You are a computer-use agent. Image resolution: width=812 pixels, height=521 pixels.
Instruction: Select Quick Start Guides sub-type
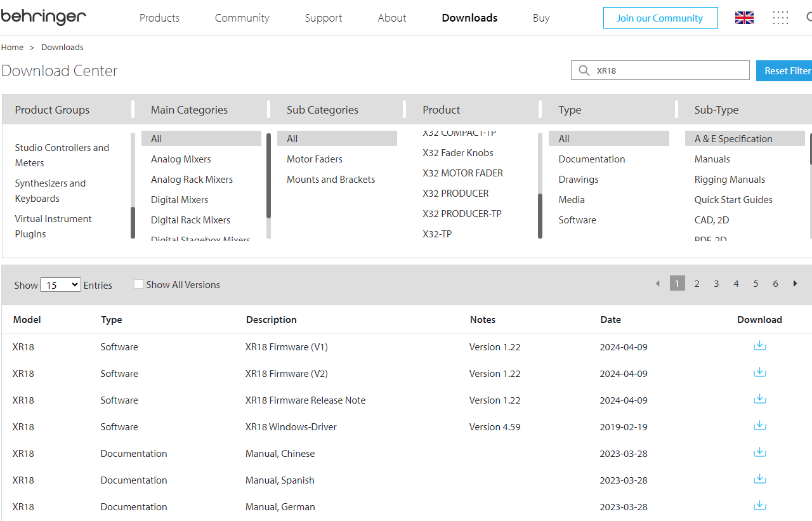click(733, 200)
